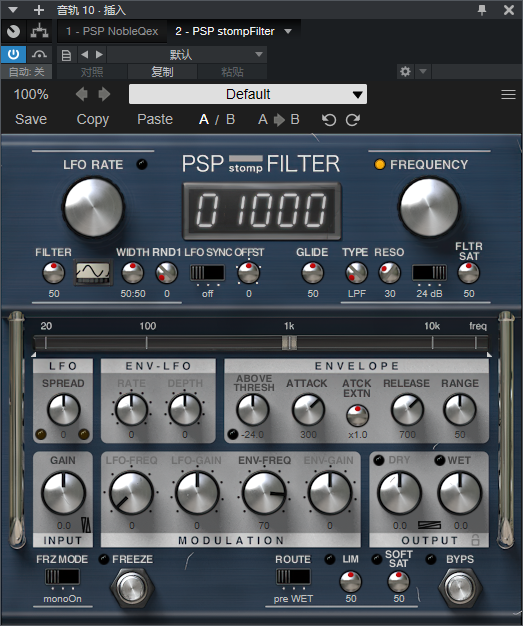Viewport: 523px width, 626px height.
Task: Click Paste in PSP toolbar
Action: (155, 119)
